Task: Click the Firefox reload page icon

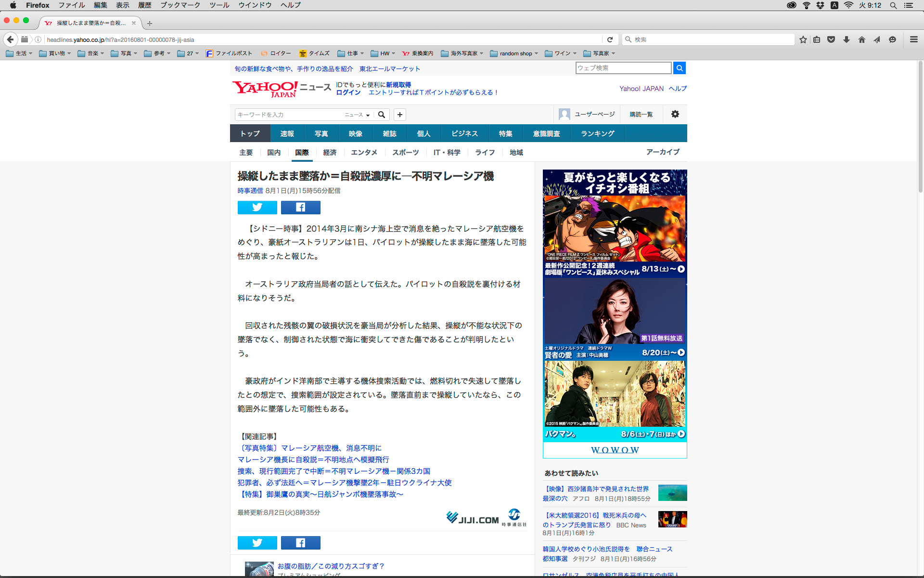Action: [x=610, y=39]
